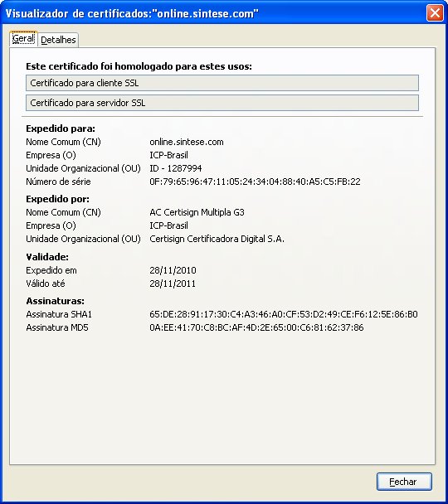Viewport: 448px width, 504px height.
Task: Click the expiry date 28/11/2011
Action: [x=173, y=283]
